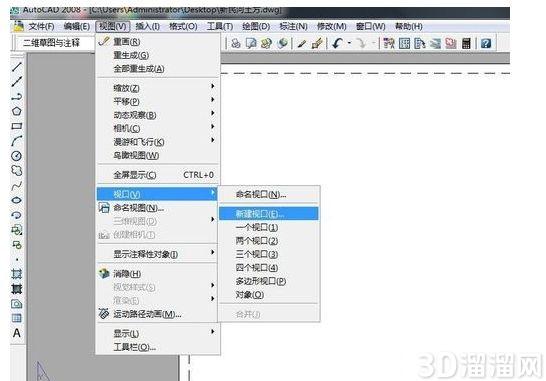Expand the 平移(P) submenu
546x381 pixels.
158,101
